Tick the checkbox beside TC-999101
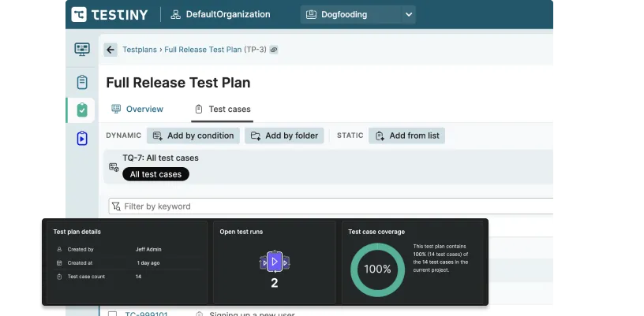644x316 pixels. (112, 313)
